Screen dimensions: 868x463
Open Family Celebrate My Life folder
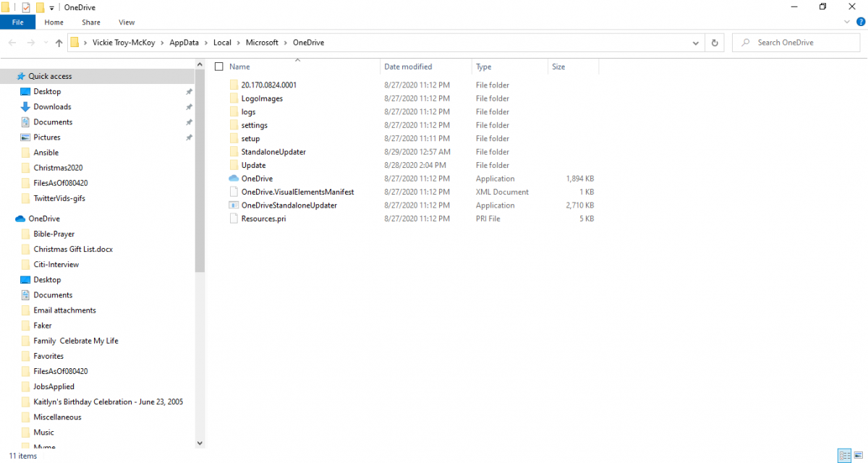tap(76, 341)
